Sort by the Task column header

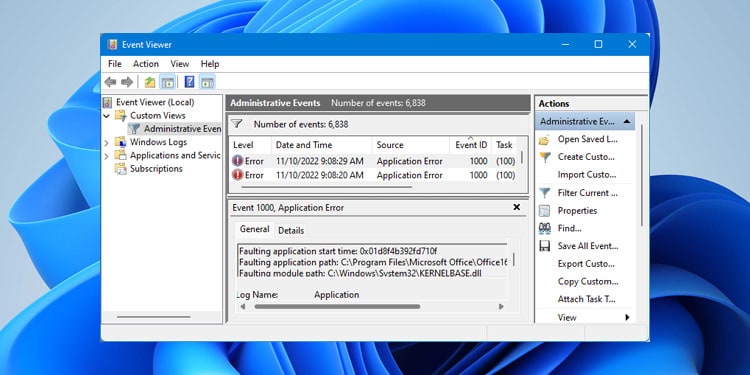point(504,144)
